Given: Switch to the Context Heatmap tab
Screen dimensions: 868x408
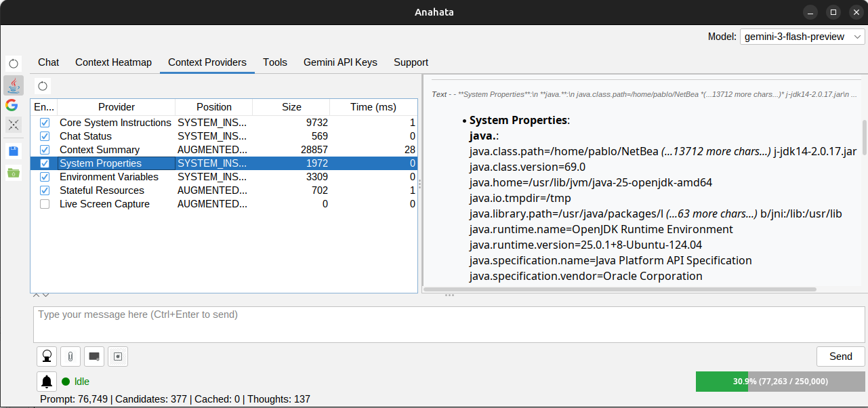Looking at the screenshot, I should [113, 62].
